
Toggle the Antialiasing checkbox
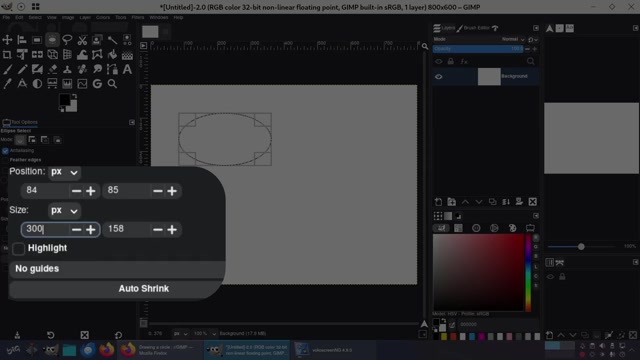click(5, 151)
